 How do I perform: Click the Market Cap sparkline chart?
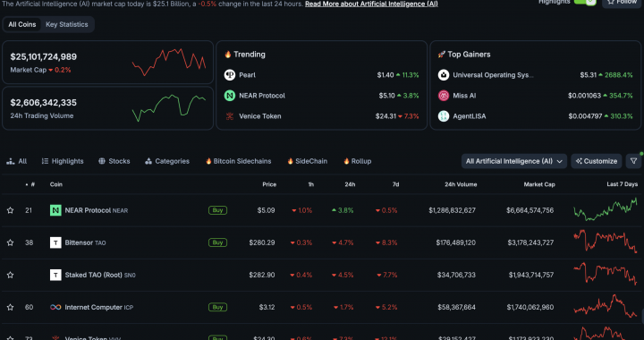coord(169,62)
